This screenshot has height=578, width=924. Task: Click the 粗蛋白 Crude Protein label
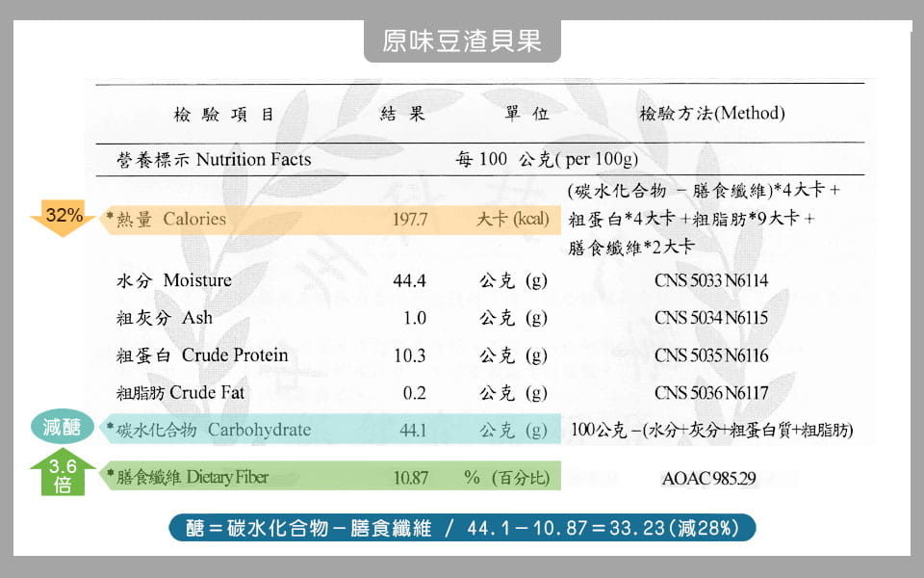tap(202, 355)
